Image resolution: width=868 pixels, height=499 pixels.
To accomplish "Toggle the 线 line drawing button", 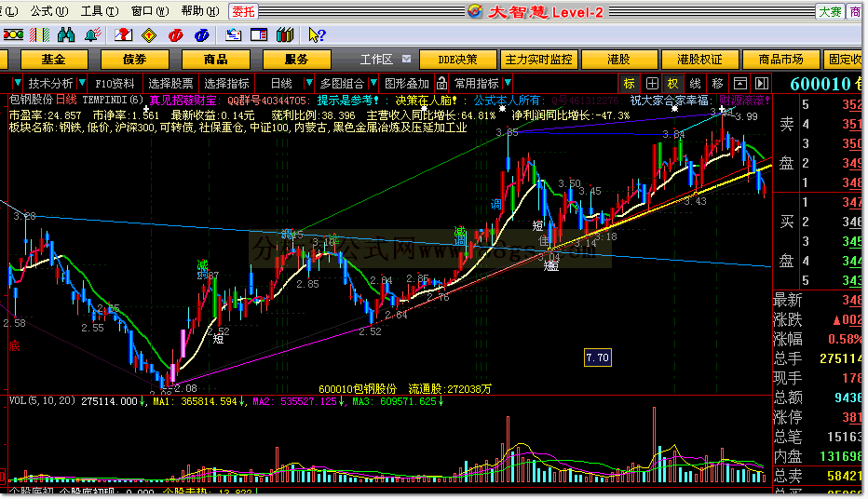I will click(x=696, y=84).
